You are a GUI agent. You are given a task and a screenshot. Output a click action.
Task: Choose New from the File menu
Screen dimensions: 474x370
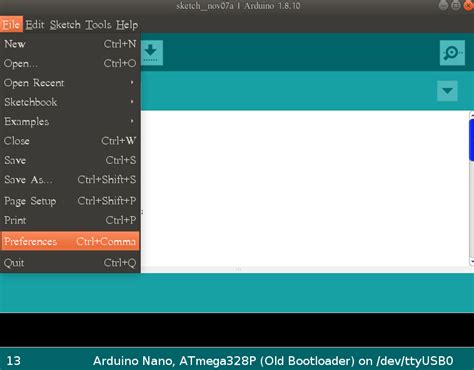pyautogui.click(x=70, y=44)
